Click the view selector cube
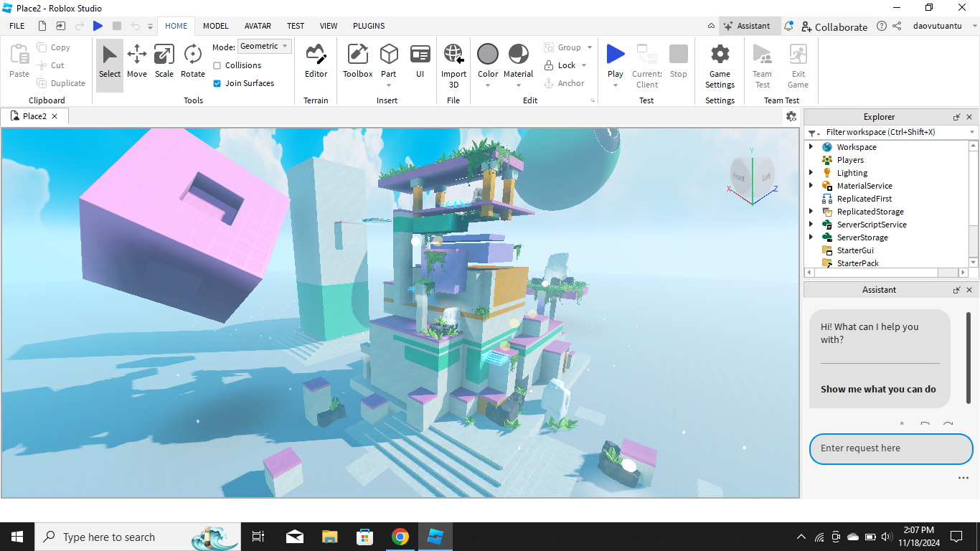 (x=751, y=176)
